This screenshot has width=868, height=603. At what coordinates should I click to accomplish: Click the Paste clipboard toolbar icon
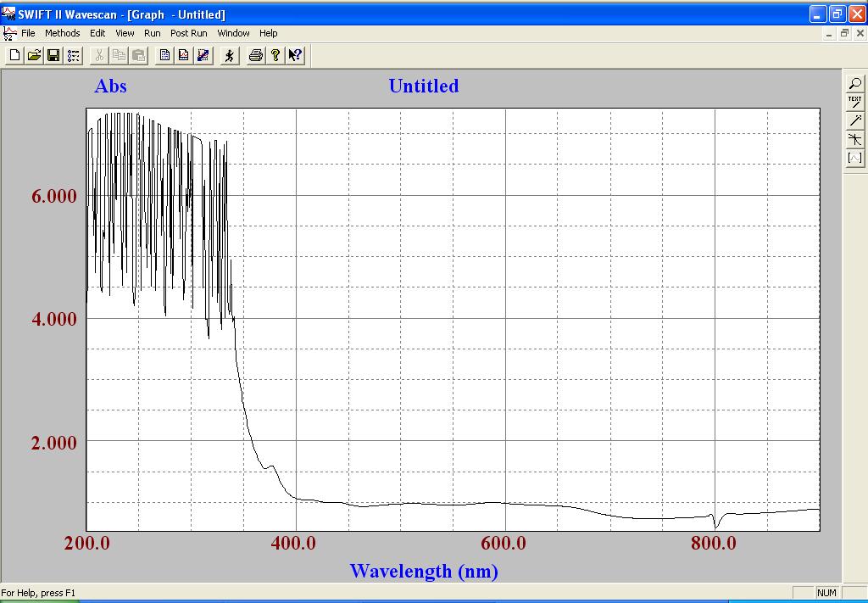(x=138, y=55)
